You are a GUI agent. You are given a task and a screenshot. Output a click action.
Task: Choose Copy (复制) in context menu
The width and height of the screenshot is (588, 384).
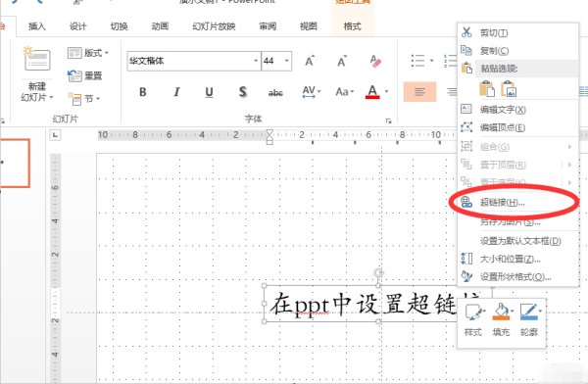[517, 51]
